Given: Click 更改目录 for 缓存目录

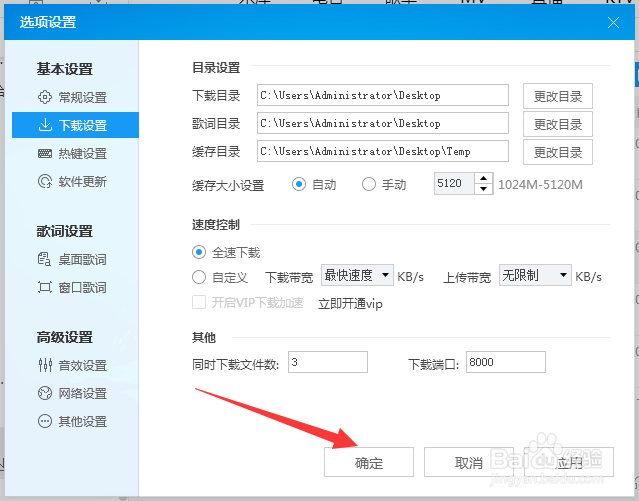Looking at the screenshot, I should (558, 152).
